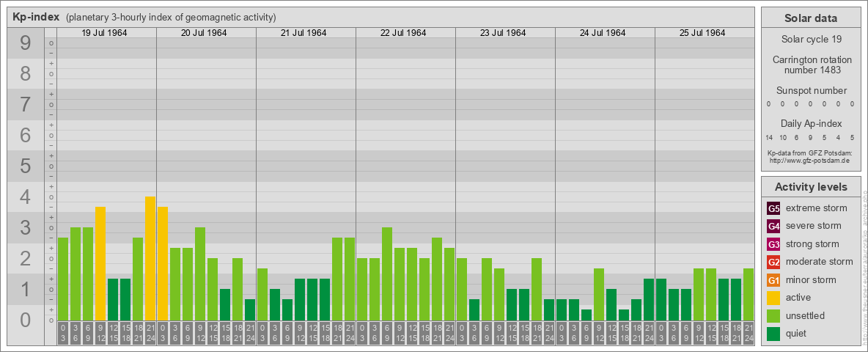The height and width of the screenshot is (352, 868).
Task: Click the 18-21h bar on 21 Jul
Action: pyautogui.click(x=337, y=279)
